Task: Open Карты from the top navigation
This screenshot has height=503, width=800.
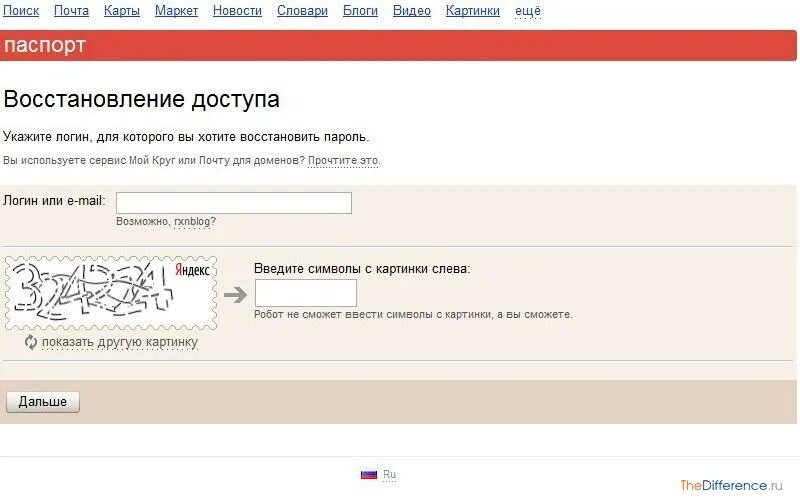Action: pyautogui.click(x=122, y=11)
